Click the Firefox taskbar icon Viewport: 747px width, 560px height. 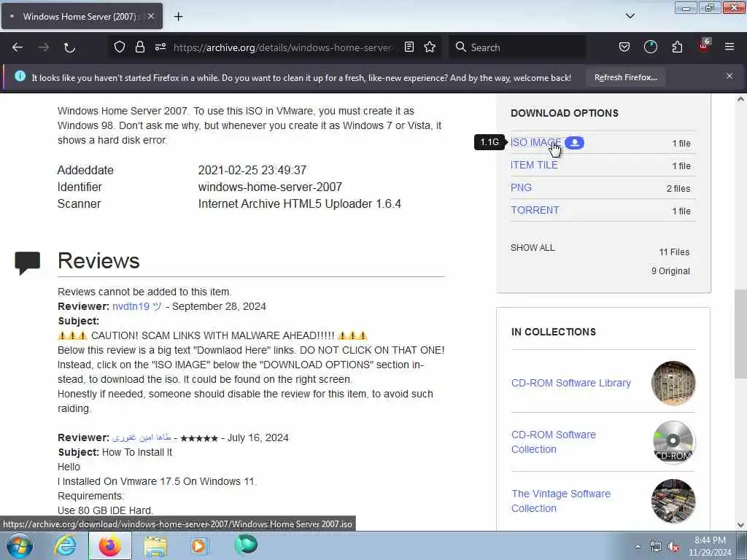tap(110, 545)
